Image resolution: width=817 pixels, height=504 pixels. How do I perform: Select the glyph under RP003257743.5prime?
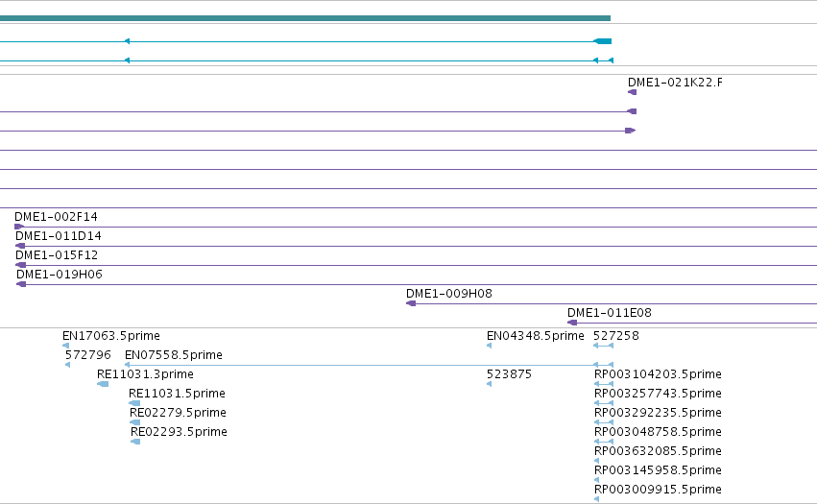pyautogui.click(x=604, y=403)
